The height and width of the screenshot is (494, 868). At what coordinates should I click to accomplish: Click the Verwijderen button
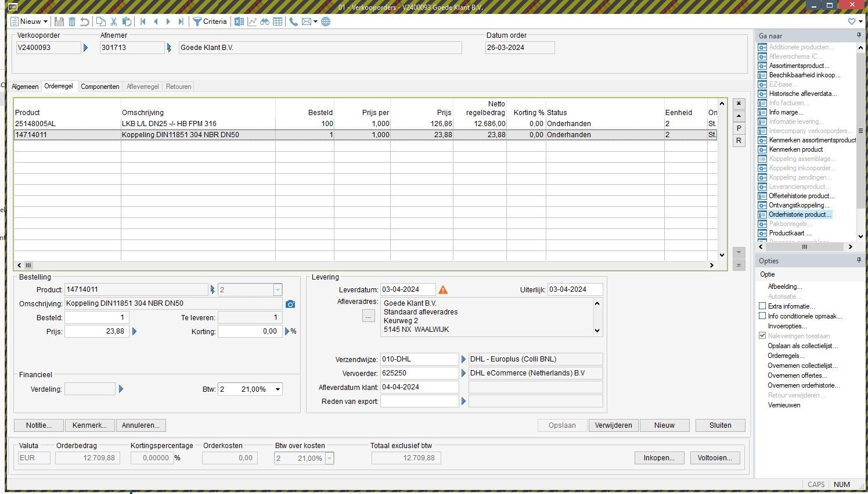[613, 425]
